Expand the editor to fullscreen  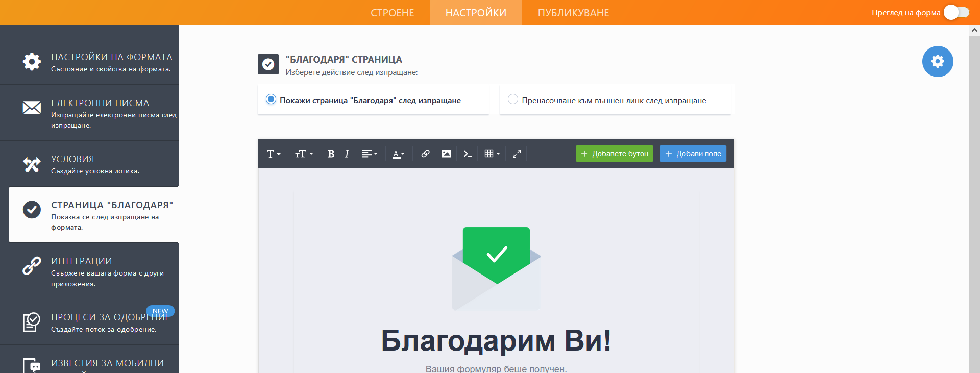coord(517,154)
